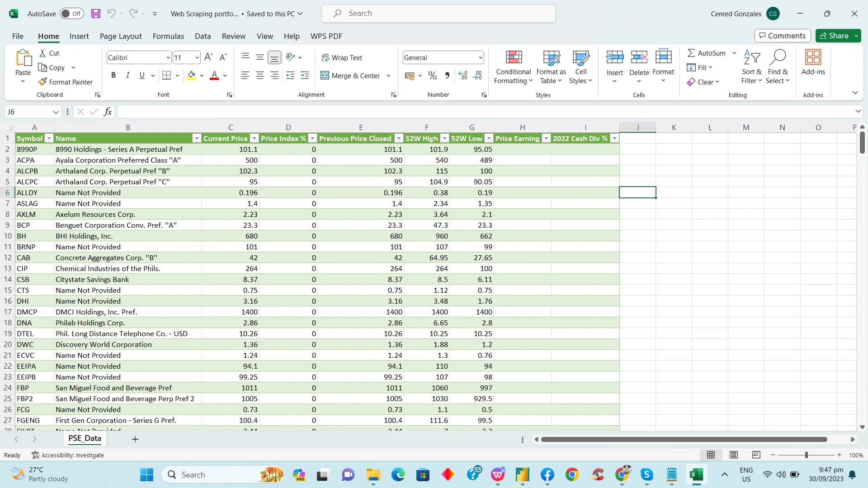Switch to the Formulas ribbon tab
This screenshot has height=488, width=868.
pos(168,36)
